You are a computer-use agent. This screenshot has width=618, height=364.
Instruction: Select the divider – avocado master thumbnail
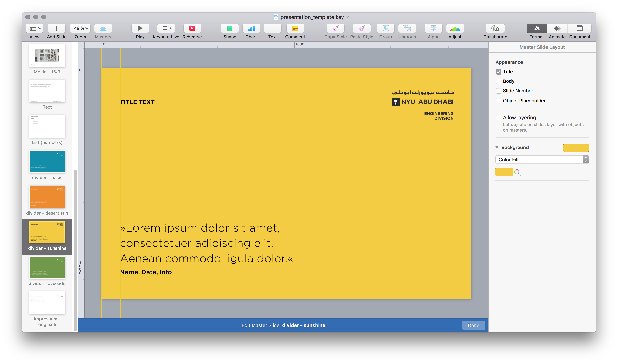(x=47, y=268)
